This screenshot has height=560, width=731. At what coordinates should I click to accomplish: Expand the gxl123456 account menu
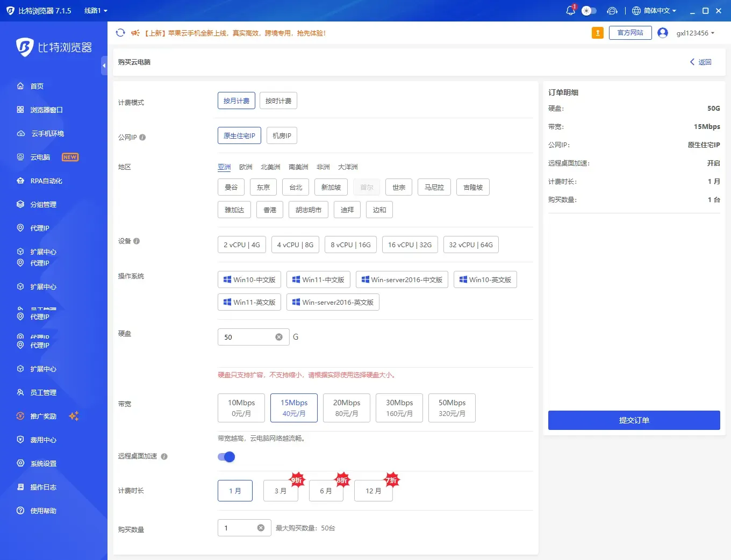pos(696,33)
